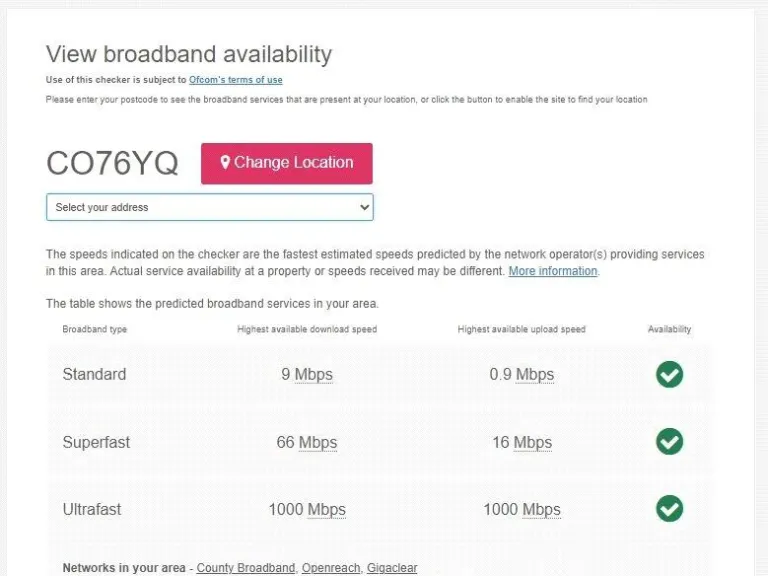Visit the Openreach network link
This screenshot has width=768, height=576.
(x=330, y=568)
